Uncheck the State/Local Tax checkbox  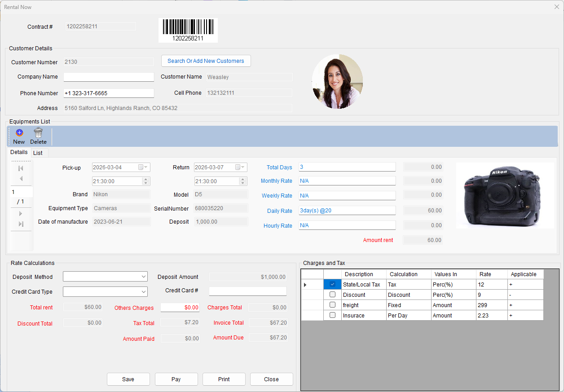pos(332,284)
